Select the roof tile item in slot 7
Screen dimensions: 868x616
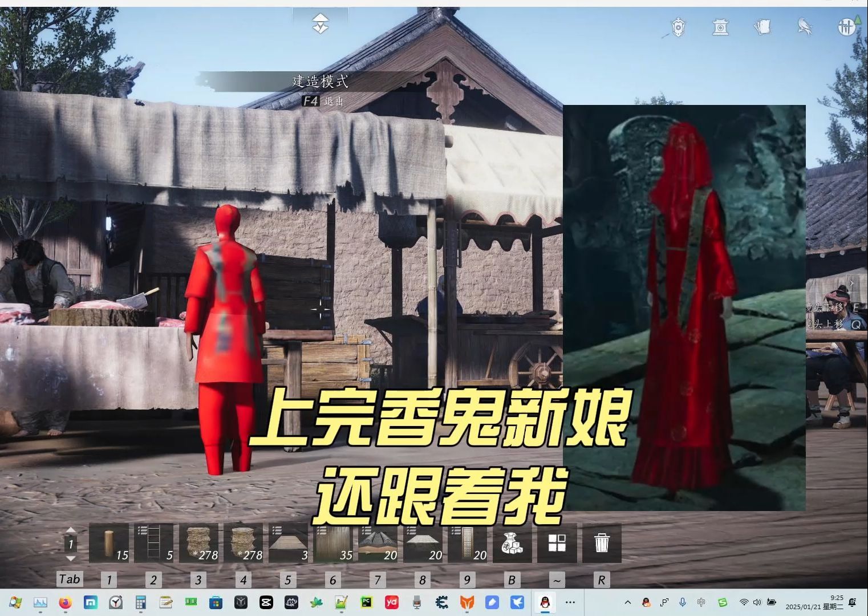coord(378,543)
